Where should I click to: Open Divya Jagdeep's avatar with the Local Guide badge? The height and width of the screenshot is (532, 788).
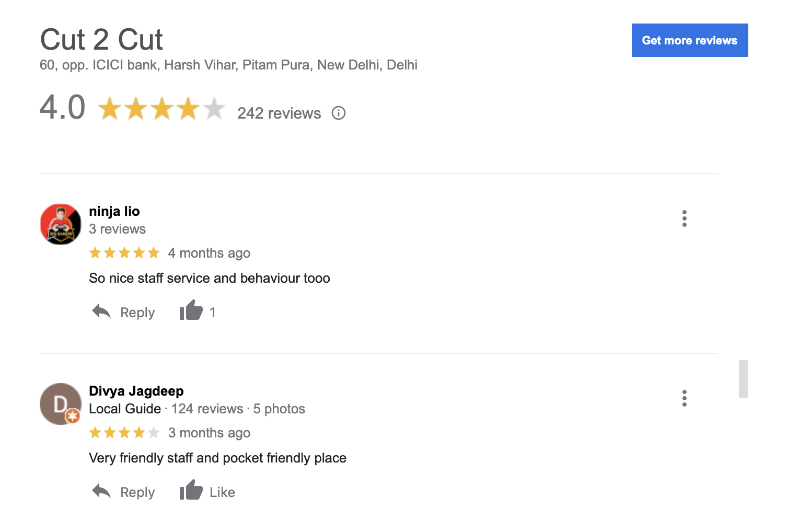point(61,404)
